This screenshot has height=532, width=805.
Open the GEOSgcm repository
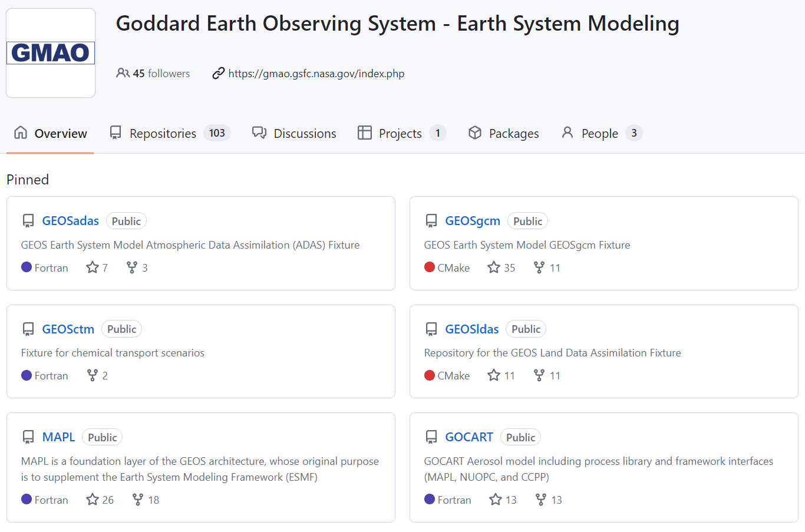473,221
